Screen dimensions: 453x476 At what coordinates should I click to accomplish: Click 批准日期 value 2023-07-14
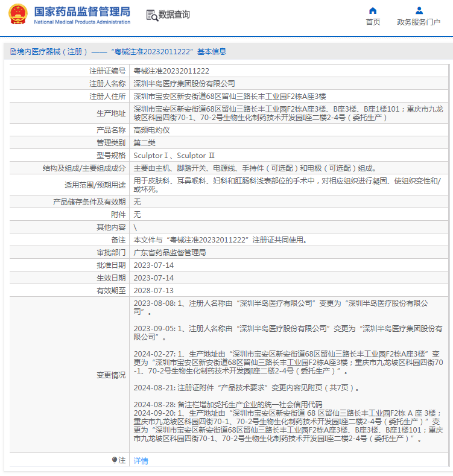tap(154, 265)
